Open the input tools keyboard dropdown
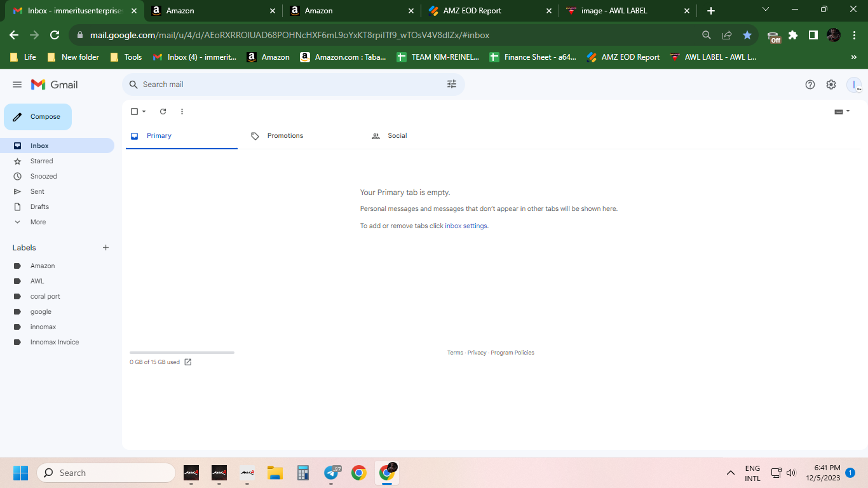Image resolution: width=868 pixels, height=488 pixels. (x=842, y=111)
